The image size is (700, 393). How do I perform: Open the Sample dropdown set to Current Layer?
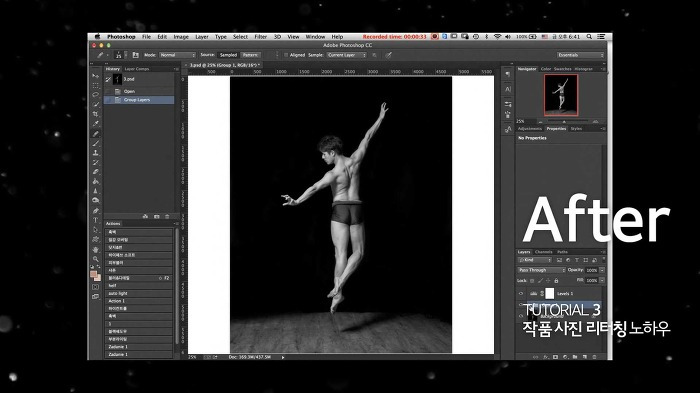pos(346,55)
